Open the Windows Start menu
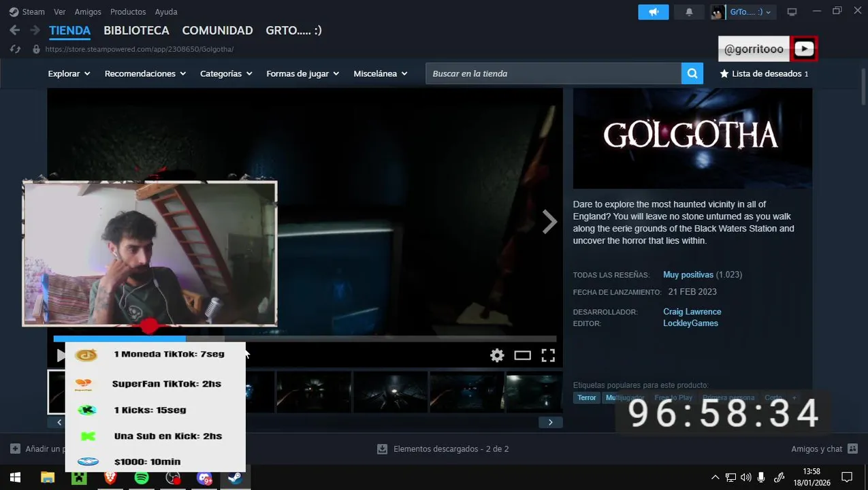 point(15,478)
